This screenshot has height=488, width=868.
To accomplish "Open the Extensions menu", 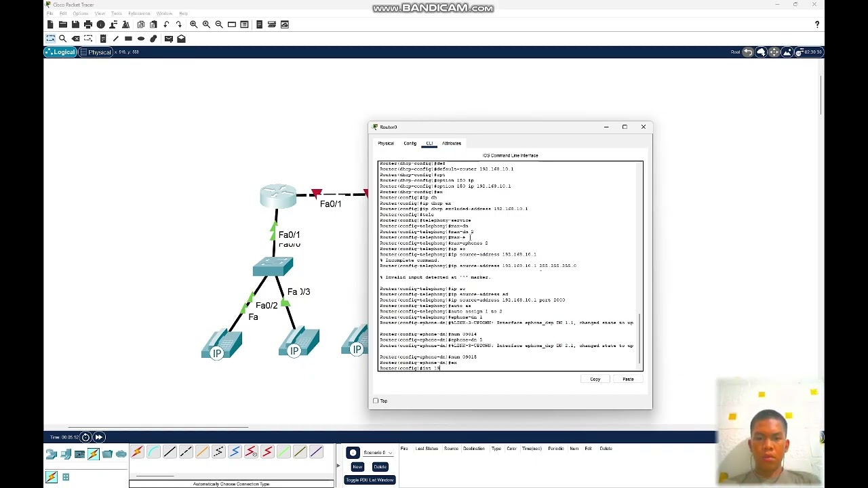I will [x=139, y=14].
